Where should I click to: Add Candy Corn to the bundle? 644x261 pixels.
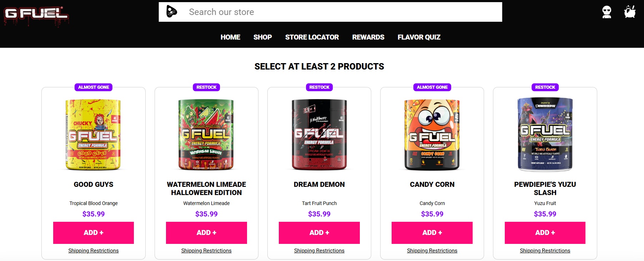(432, 232)
